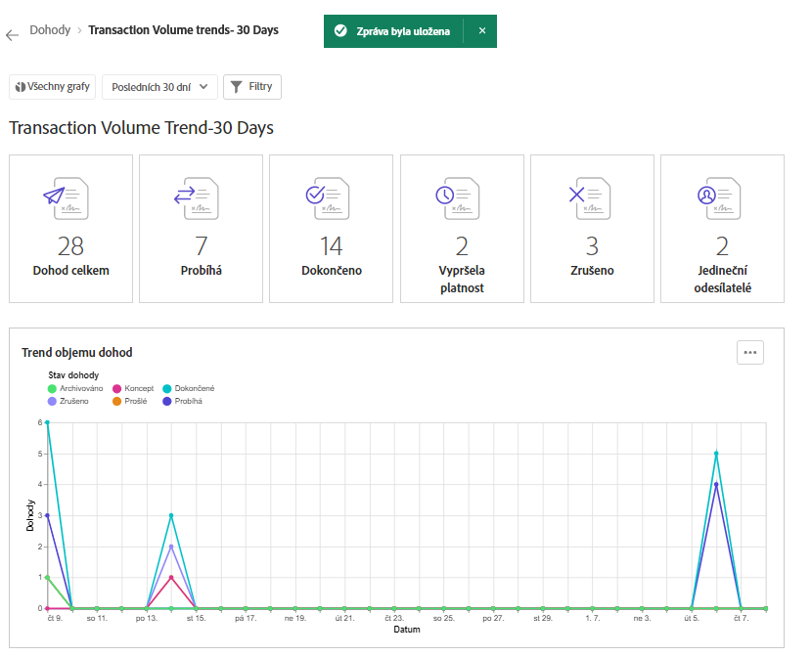812x656 pixels.
Task: Click the Jedineční odesílatelé label
Action: tap(722, 279)
